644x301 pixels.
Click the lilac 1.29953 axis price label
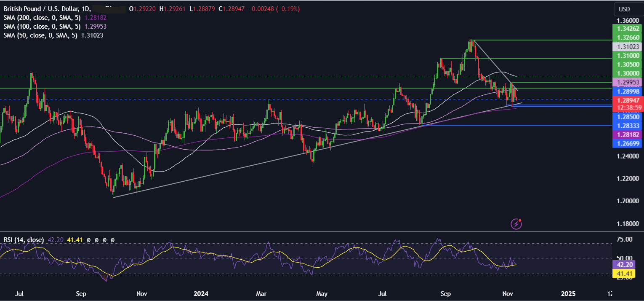[x=628, y=83]
